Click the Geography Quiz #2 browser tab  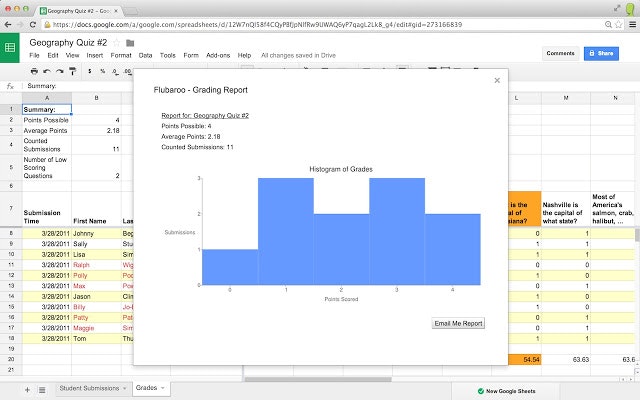click(x=80, y=11)
